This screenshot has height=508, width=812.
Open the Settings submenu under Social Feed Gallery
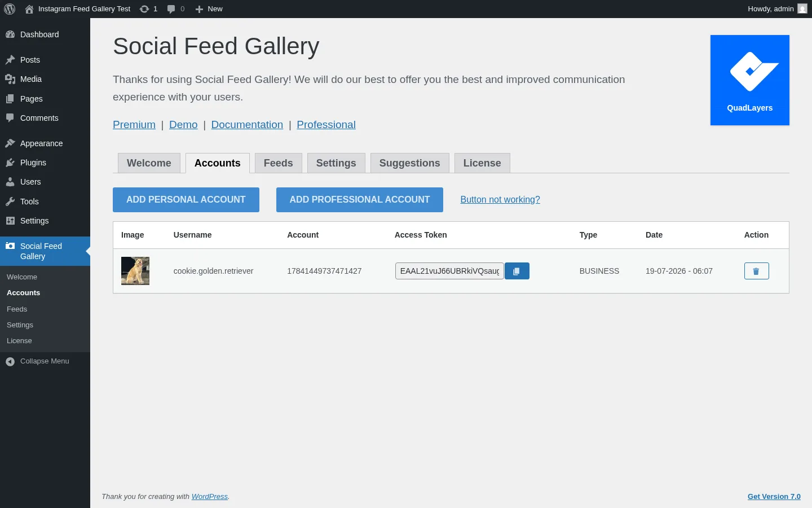click(x=45, y=325)
